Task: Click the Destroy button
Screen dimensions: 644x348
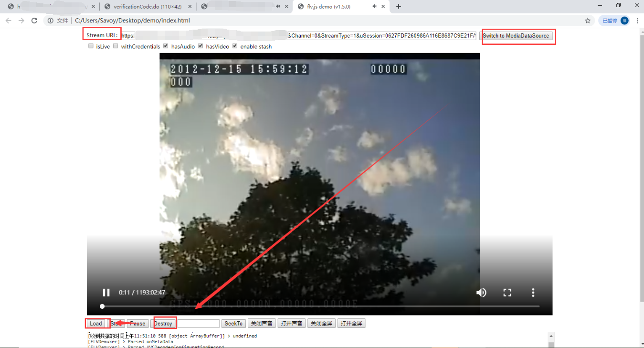Action: (x=163, y=324)
